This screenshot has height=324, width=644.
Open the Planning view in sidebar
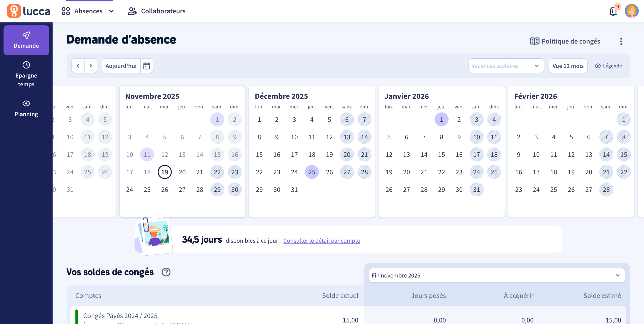(x=26, y=108)
